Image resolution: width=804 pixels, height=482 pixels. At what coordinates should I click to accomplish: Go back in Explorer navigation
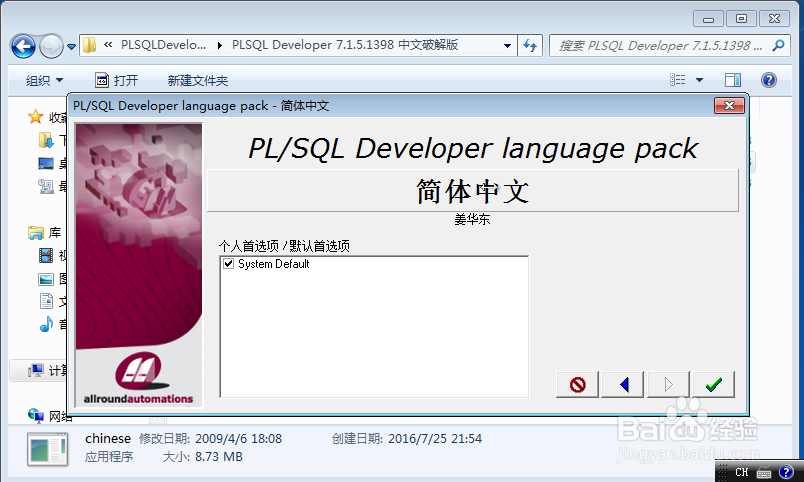tap(23, 47)
